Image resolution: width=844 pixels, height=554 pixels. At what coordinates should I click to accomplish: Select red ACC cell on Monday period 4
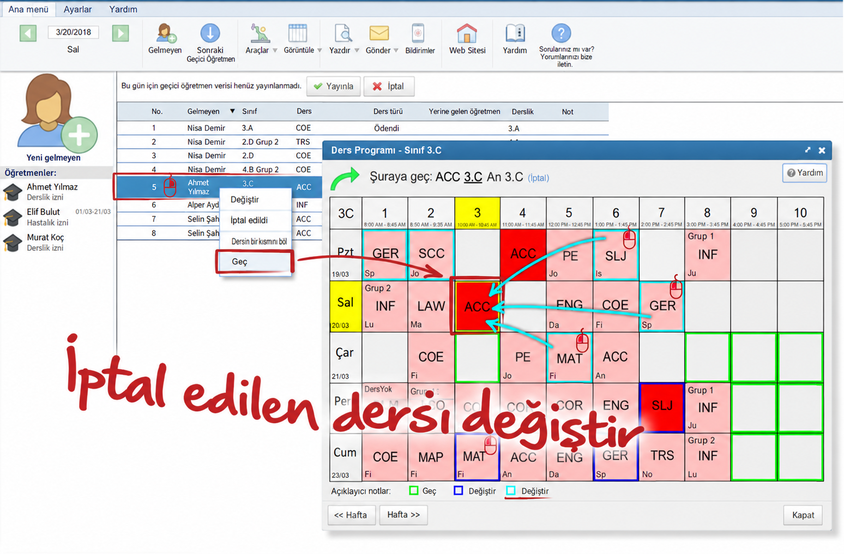[x=523, y=255]
